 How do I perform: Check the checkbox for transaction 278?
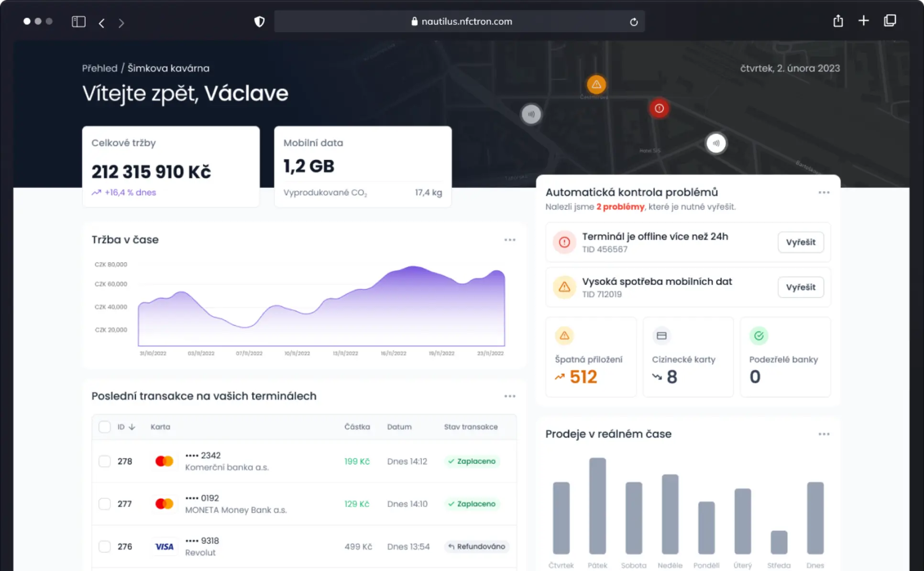pyautogui.click(x=104, y=461)
